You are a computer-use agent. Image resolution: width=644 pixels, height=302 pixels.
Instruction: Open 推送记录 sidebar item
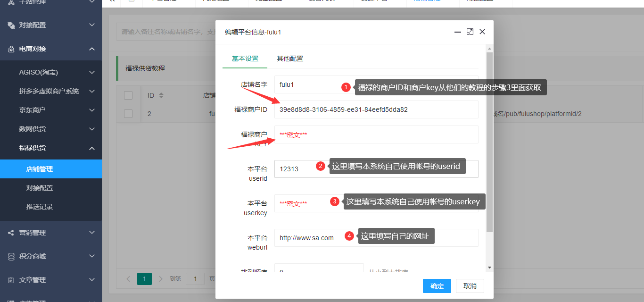(51, 207)
